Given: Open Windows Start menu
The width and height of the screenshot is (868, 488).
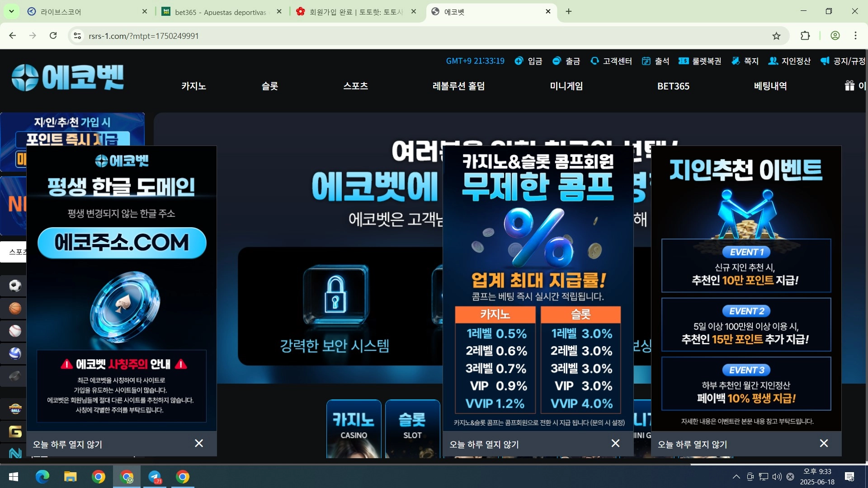Looking at the screenshot, I should click(14, 477).
